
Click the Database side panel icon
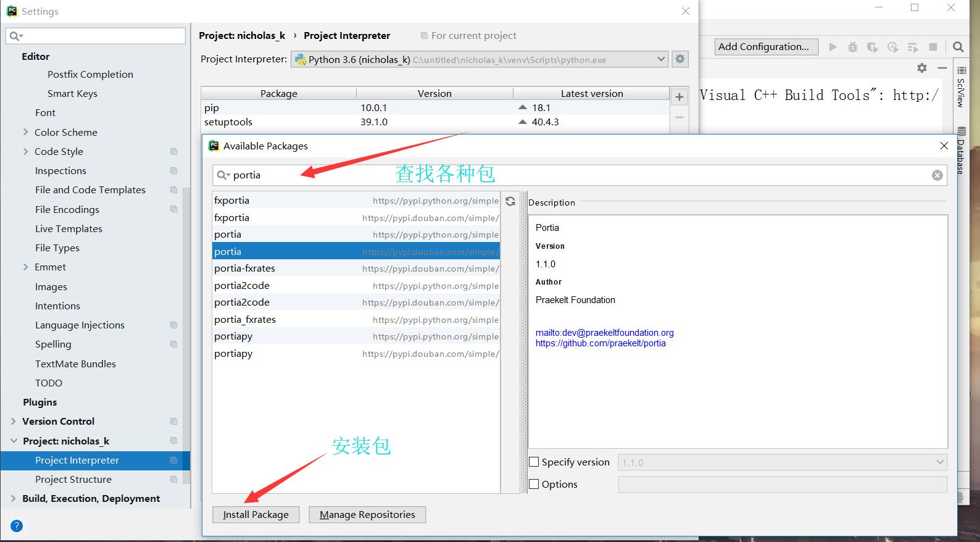coord(961,150)
